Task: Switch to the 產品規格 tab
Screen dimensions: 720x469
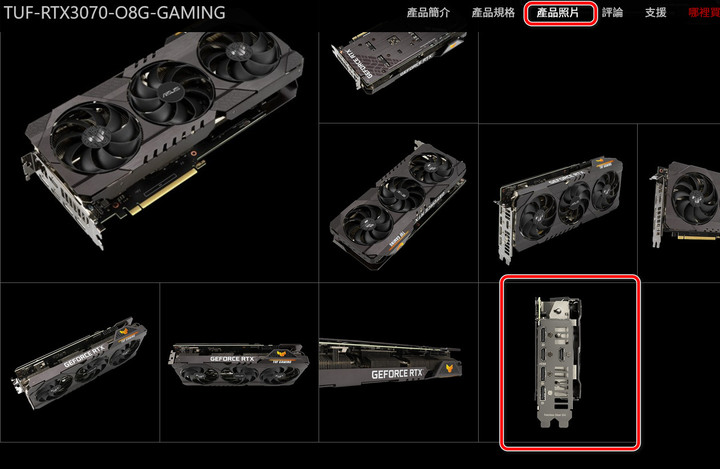Action: (x=493, y=12)
